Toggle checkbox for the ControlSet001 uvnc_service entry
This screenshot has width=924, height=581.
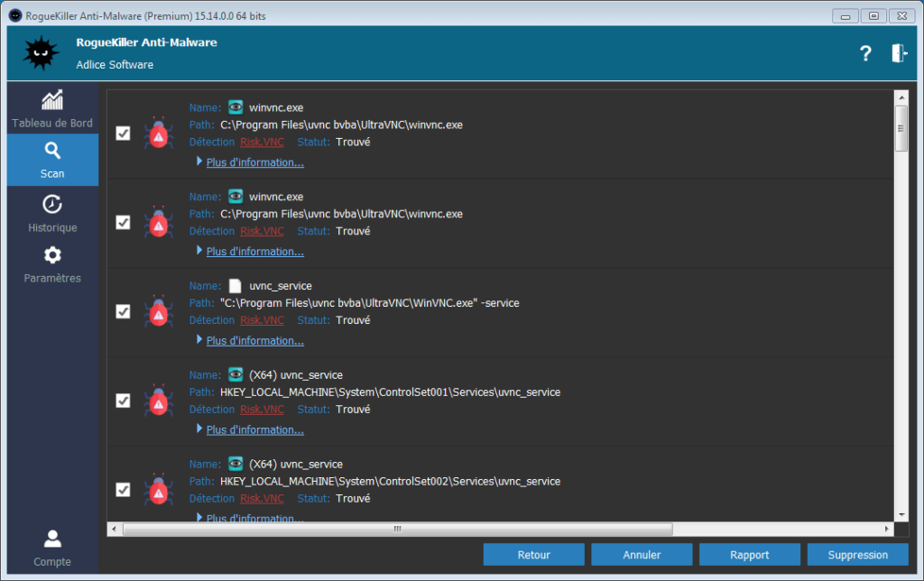pos(124,401)
